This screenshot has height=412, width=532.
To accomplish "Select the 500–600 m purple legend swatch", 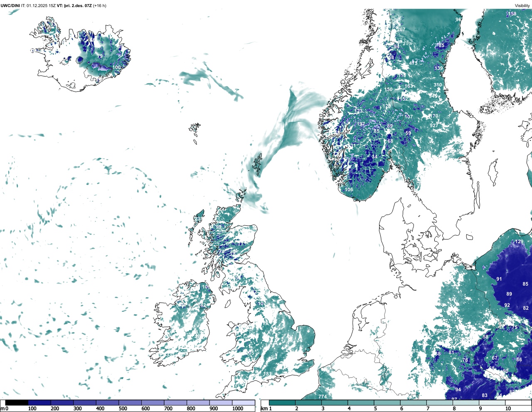I will click(x=130, y=402).
